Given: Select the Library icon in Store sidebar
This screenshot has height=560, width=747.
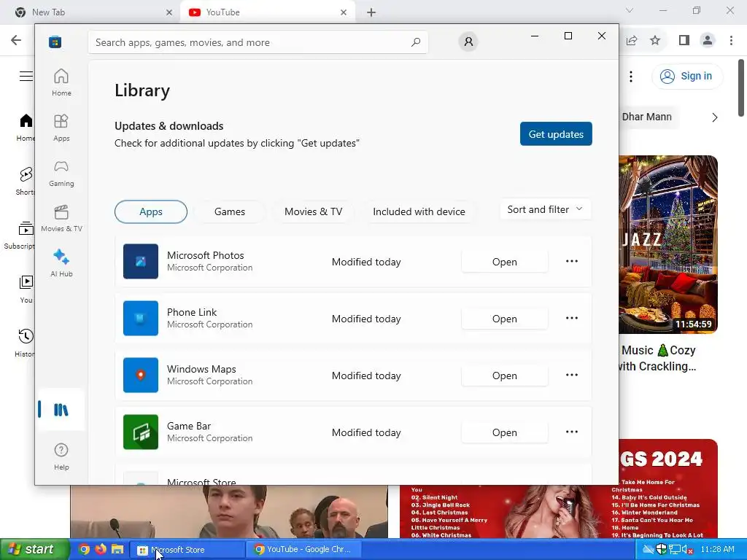Looking at the screenshot, I should point(61,410).
